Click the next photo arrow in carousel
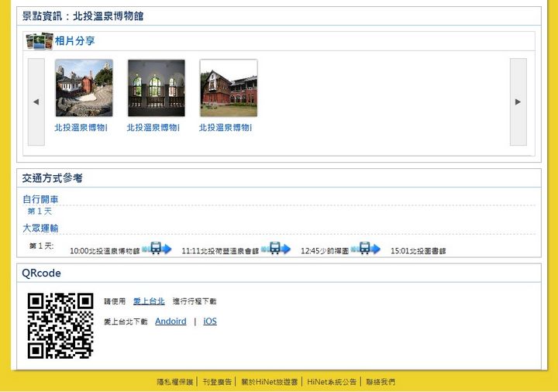 [518, 101]
